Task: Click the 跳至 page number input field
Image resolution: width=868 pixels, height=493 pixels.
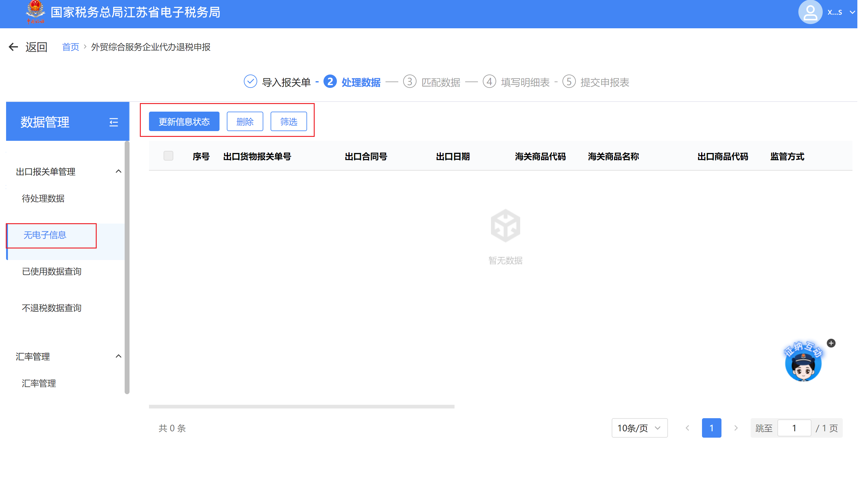Action: pyautogui.click(x=794, y=428)
